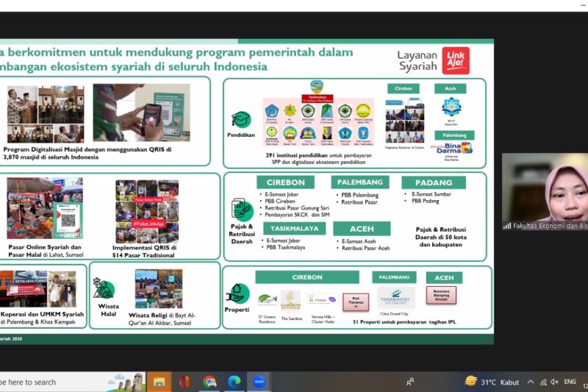Click the Pajak & Retribusi Daerah tax icon
Screen dimensions: 588x392
pos(242,209)
